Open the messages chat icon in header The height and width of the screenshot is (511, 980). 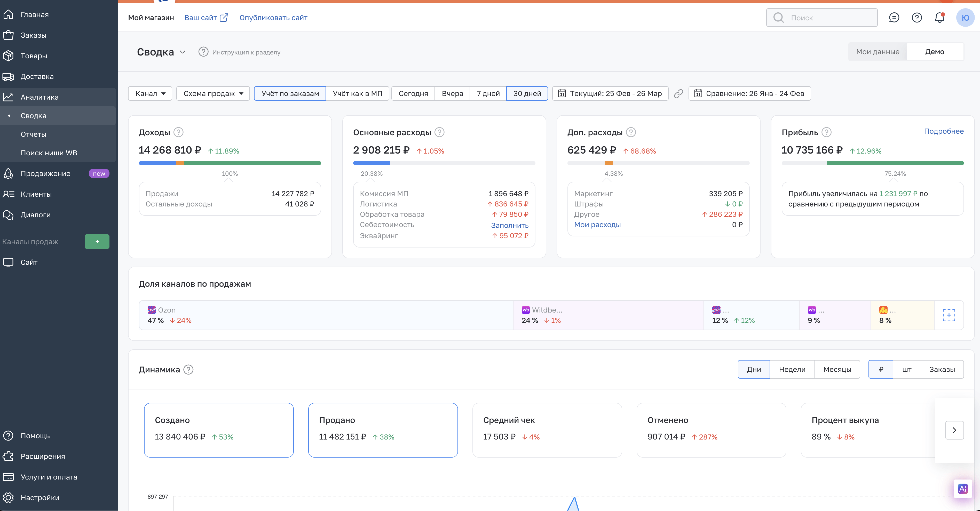(894, 18)
